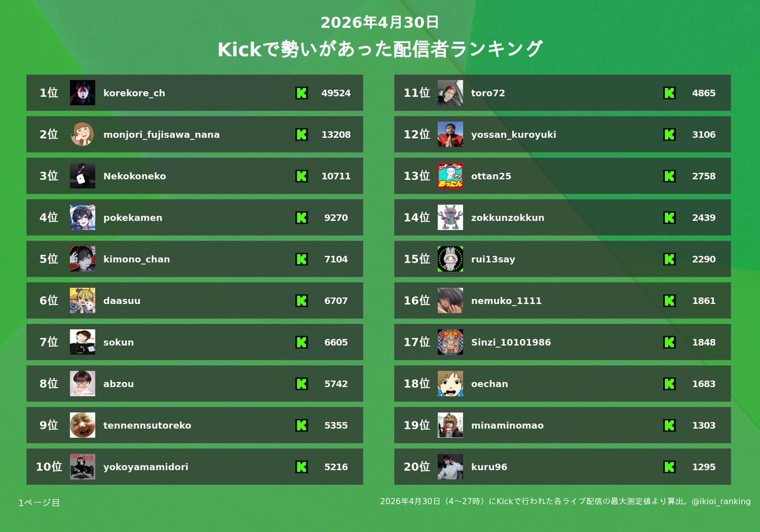Image resolution: width=760 pixels, height=532 pixels.
Task: Click the 16位 rank label for nemuko_1111
Action: pos(417,301)
